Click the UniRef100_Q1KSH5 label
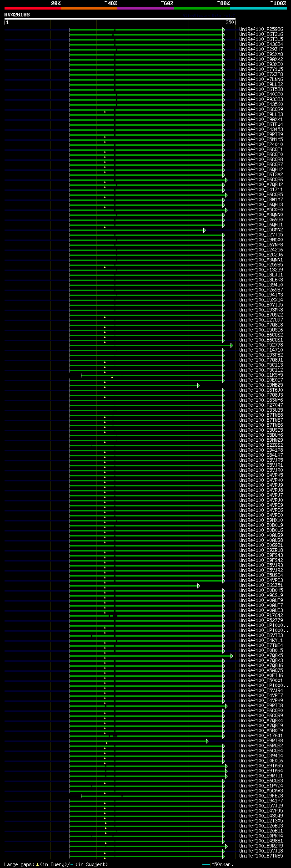This screenshot has width=291, height=868. point(261,375)
